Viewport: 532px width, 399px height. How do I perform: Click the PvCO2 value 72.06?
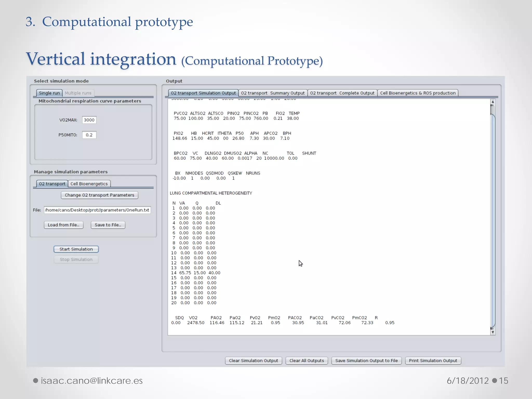(344, 323)
